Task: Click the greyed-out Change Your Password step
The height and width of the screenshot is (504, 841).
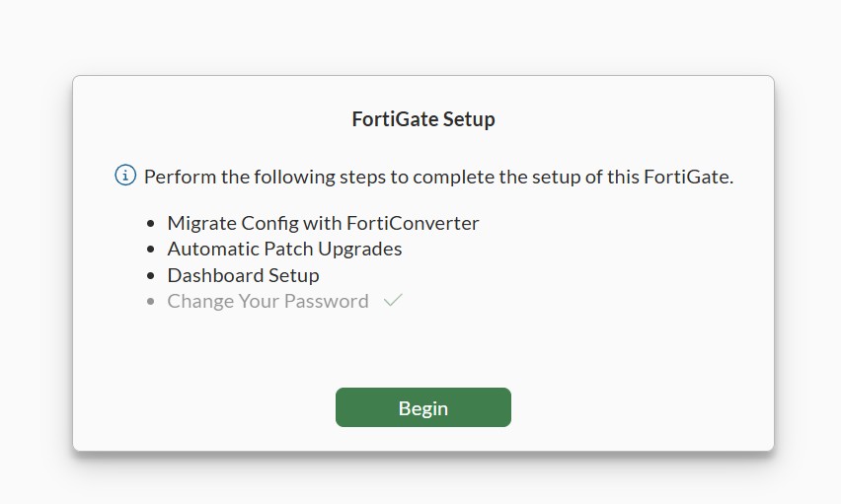Action: pos(268,301)
